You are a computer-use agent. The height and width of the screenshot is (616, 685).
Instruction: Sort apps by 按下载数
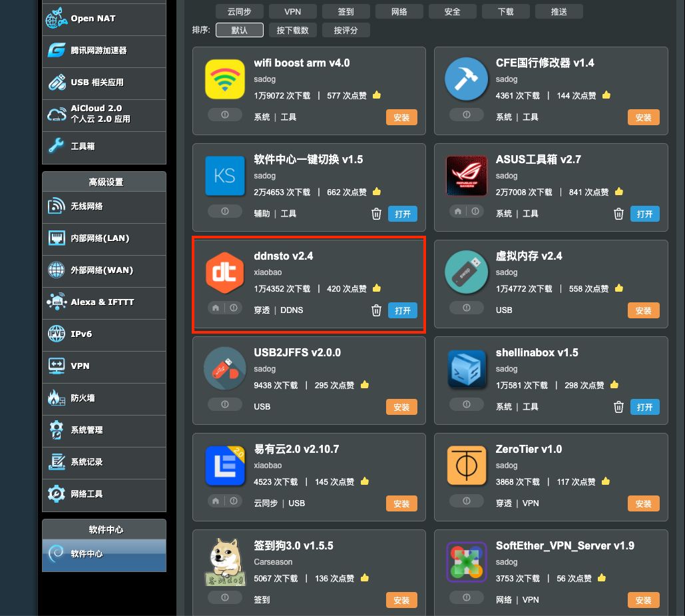click(293, 30)
